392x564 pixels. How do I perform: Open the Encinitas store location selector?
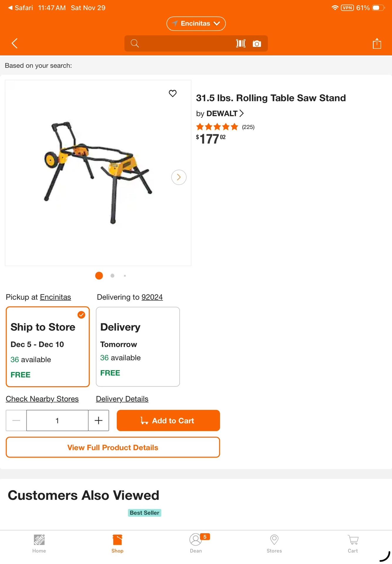tap(196, 23)
